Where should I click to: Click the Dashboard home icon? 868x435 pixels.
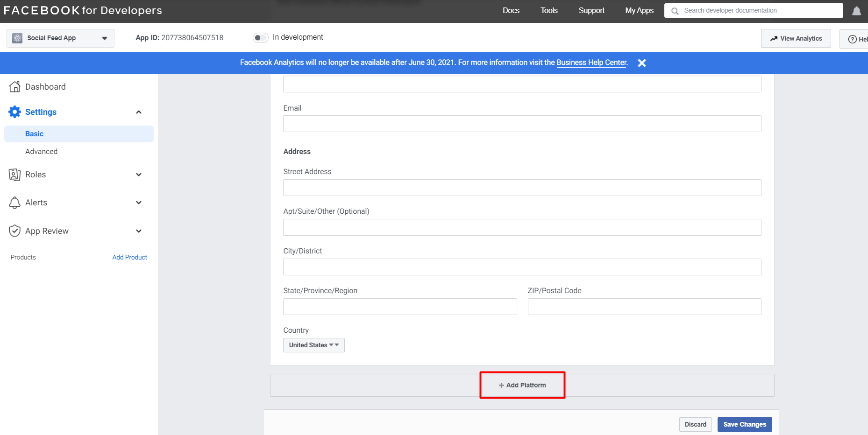point(15,86)
